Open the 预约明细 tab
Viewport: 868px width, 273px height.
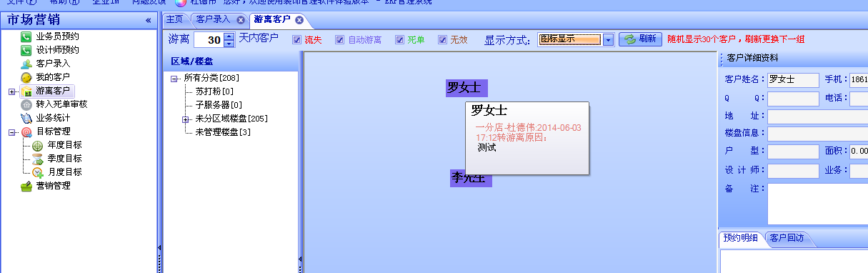(x=741, y=239)
